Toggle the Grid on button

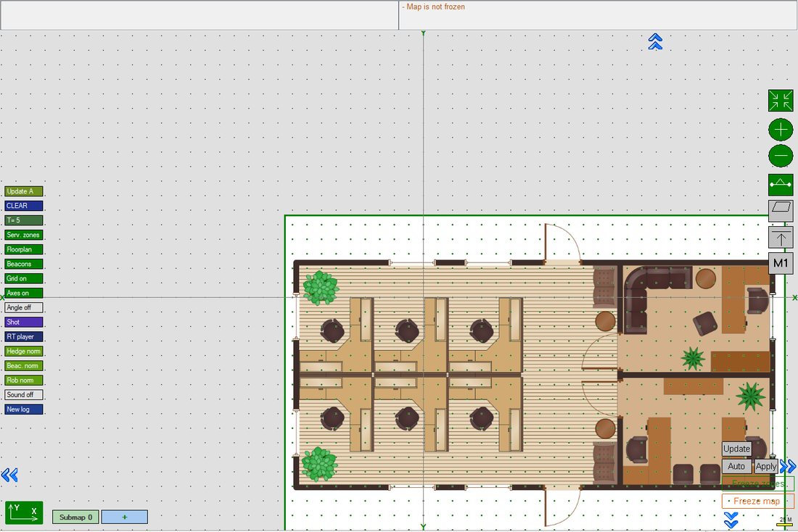(24, 278)
